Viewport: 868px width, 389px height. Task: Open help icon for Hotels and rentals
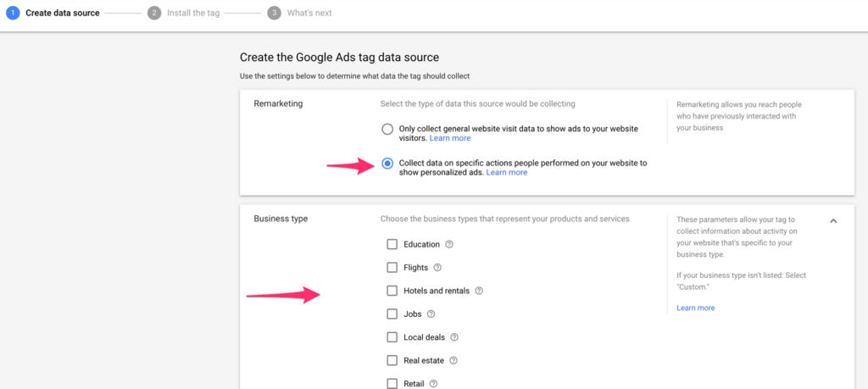(479, 291)
